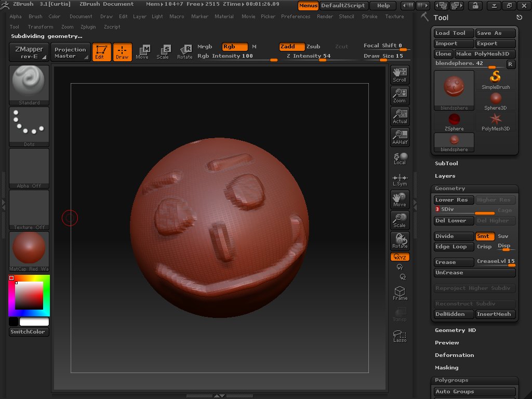Viewport: 532px width, 399px height.
Task: Open the Alpha Off selector
Action: tap(29, 168)
